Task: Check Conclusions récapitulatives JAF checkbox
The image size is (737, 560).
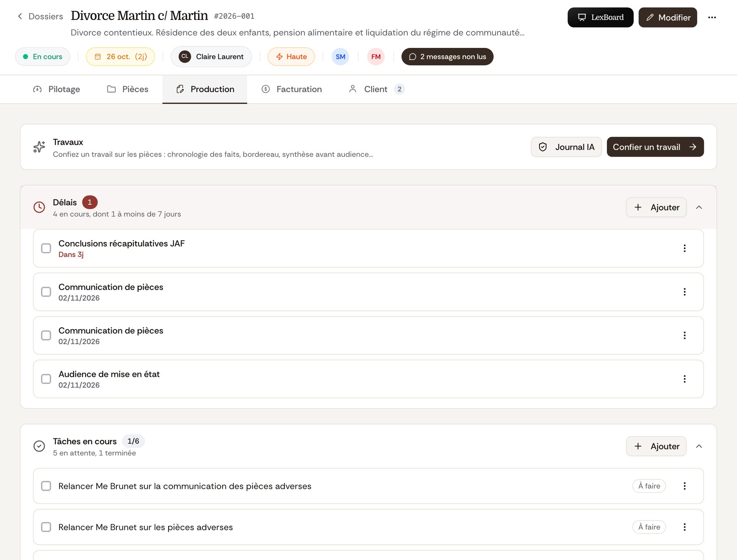Action: pos(46,248)
